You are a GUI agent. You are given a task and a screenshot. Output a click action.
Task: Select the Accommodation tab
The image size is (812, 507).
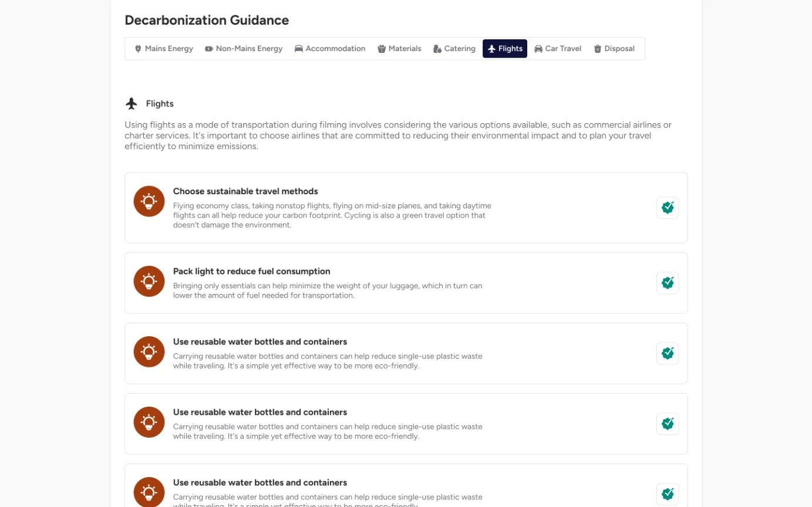(x=330, y=49)
